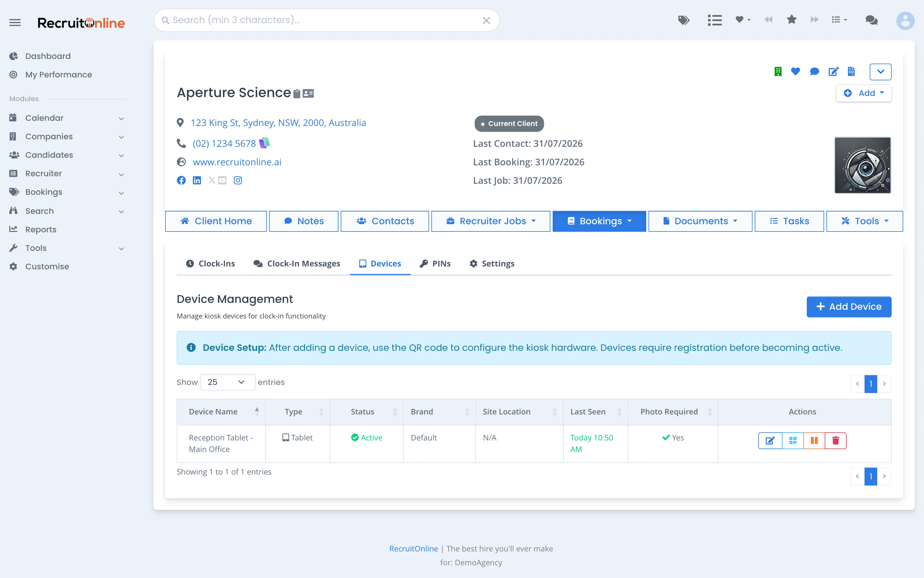Expand the Bookings dropdown tab

(599, 221)
